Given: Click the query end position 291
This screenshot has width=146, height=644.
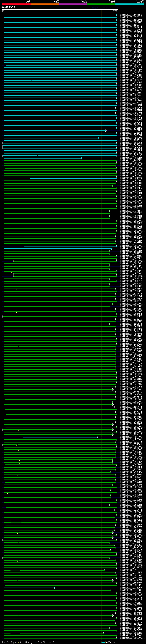Looking at the screenshot, I should tap(115, 11).
